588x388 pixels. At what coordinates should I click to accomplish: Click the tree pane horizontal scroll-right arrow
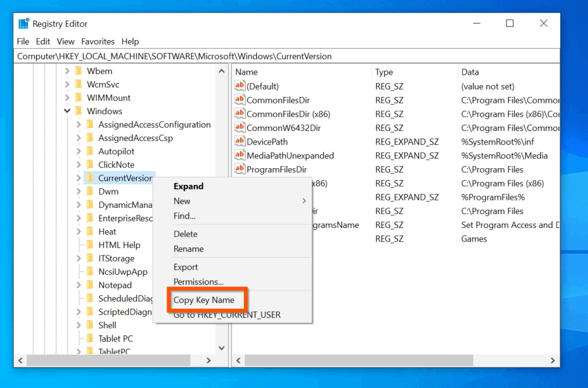pos(208,360)
